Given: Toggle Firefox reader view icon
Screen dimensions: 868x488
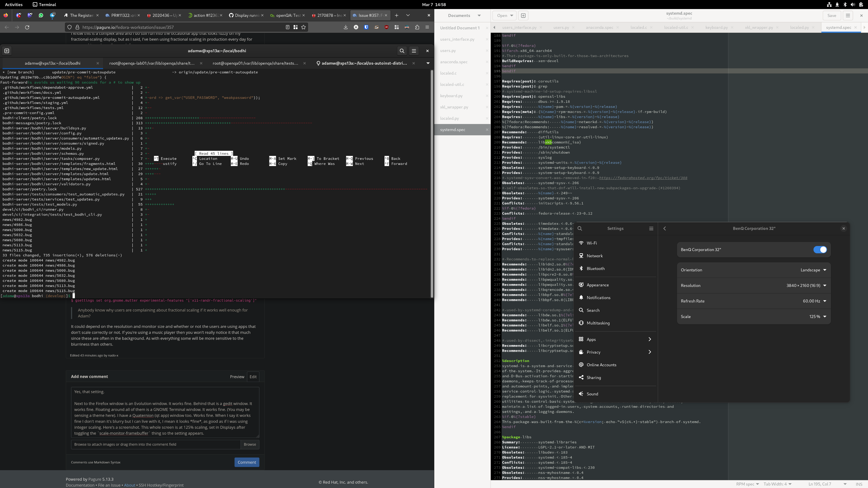Looking at the screenshot, I should 288,27.
